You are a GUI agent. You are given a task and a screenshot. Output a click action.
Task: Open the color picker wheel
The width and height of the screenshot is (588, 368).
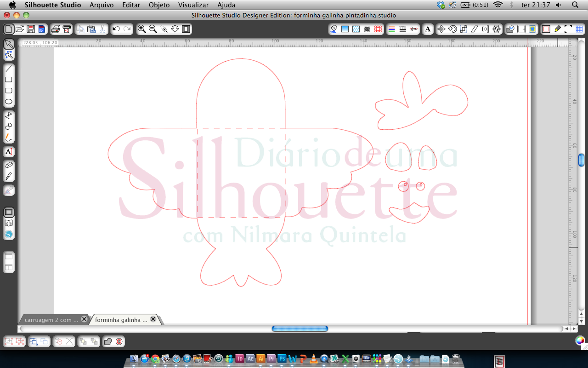(580, 340)
